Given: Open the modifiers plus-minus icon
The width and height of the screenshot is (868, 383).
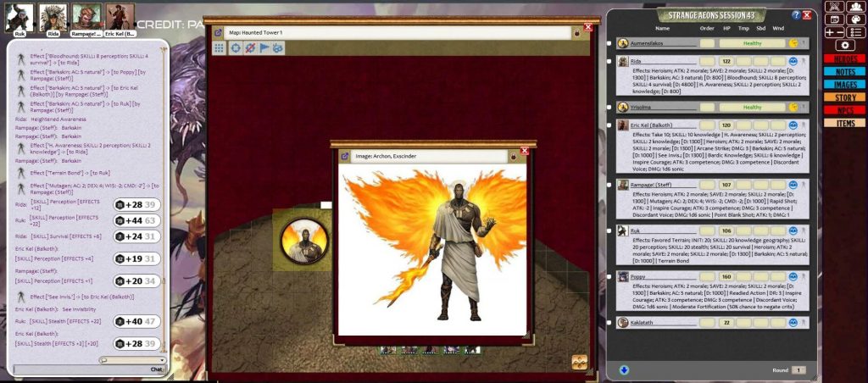Looking at the screenshot, I should (x=834, y=33).
